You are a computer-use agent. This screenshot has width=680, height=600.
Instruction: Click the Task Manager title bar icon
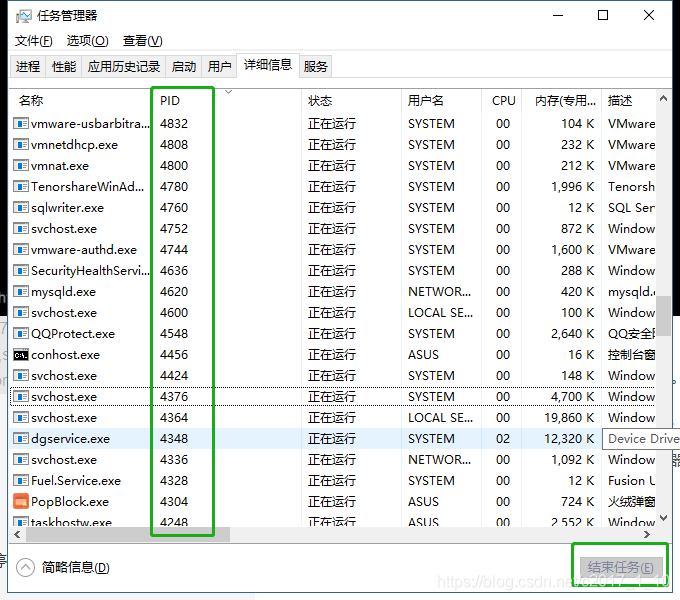(x=23, y=16)
